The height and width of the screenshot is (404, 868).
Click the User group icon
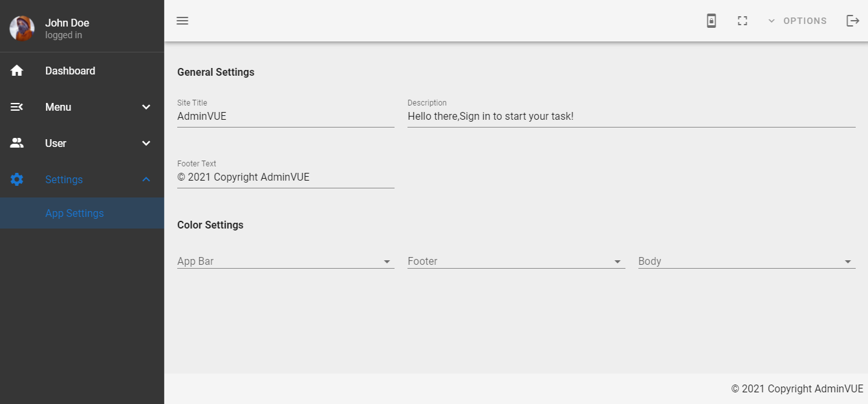(x=17, y=143)
